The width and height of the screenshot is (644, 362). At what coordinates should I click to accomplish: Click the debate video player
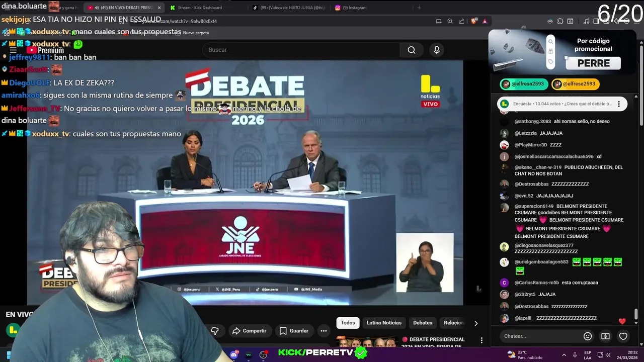click(x=245, y=183)
